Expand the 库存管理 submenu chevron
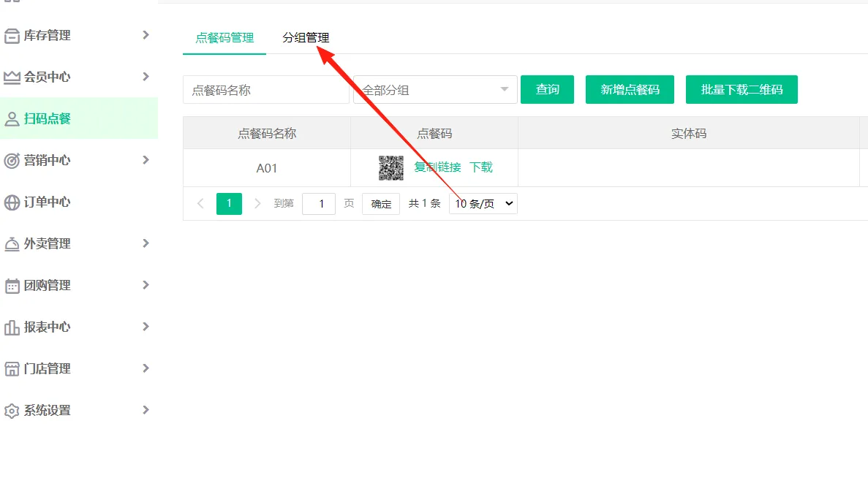Viewport: 868px width, 478px height. click(146, 35)
